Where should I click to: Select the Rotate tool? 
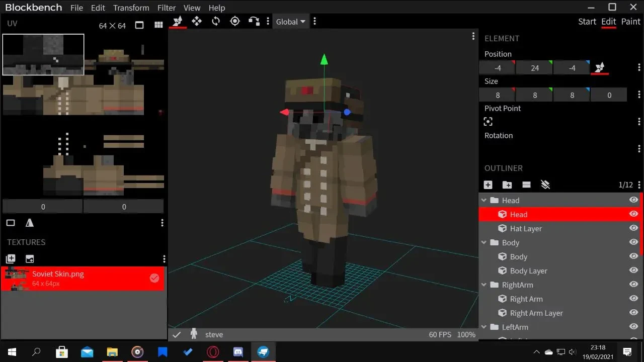[216, 21]
